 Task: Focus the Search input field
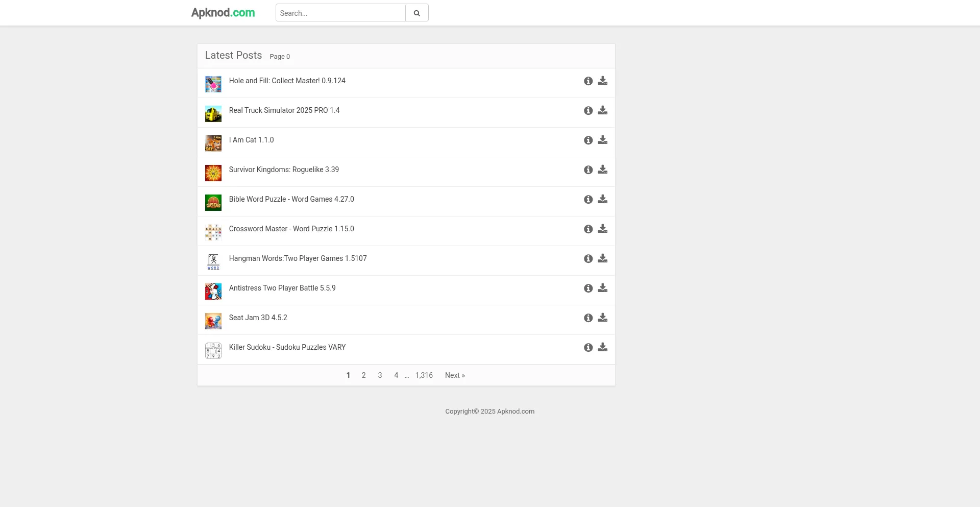tap(340, 13)
